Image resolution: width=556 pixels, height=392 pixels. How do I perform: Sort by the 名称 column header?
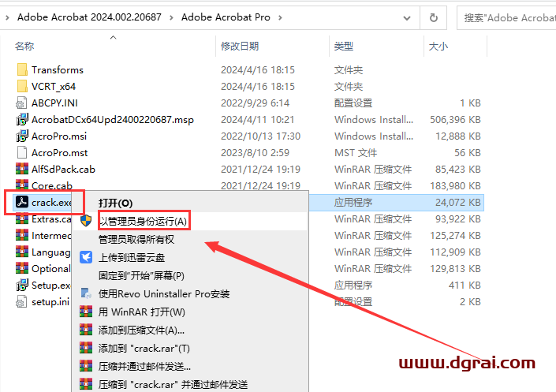coord(24,46)
